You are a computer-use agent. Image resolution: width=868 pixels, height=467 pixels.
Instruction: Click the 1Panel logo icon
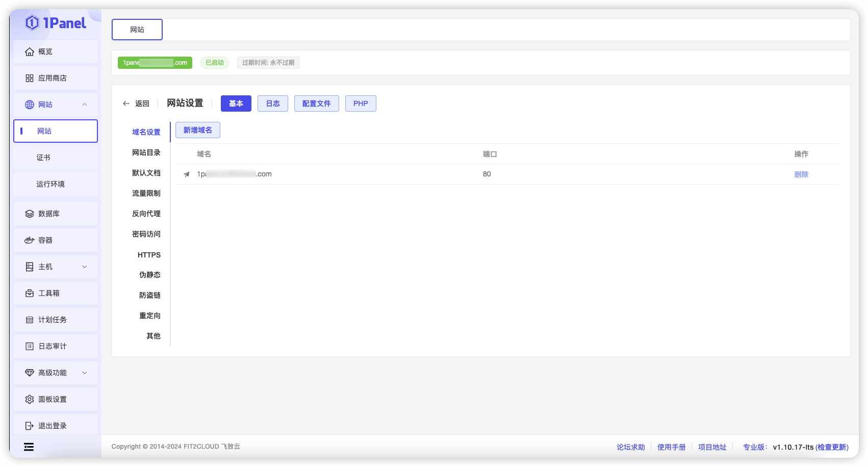pos(32,23)
